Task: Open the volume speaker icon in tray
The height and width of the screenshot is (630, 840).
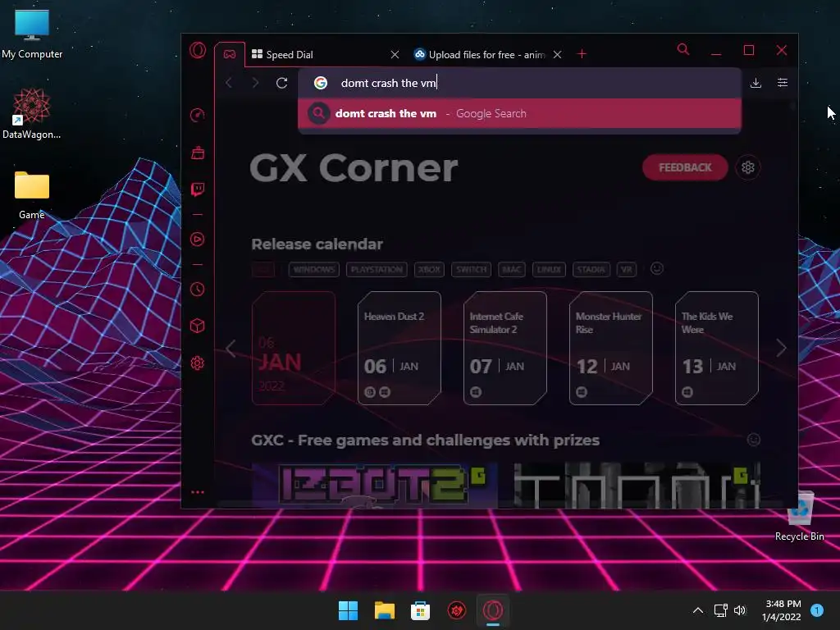Action: (741, 610)
